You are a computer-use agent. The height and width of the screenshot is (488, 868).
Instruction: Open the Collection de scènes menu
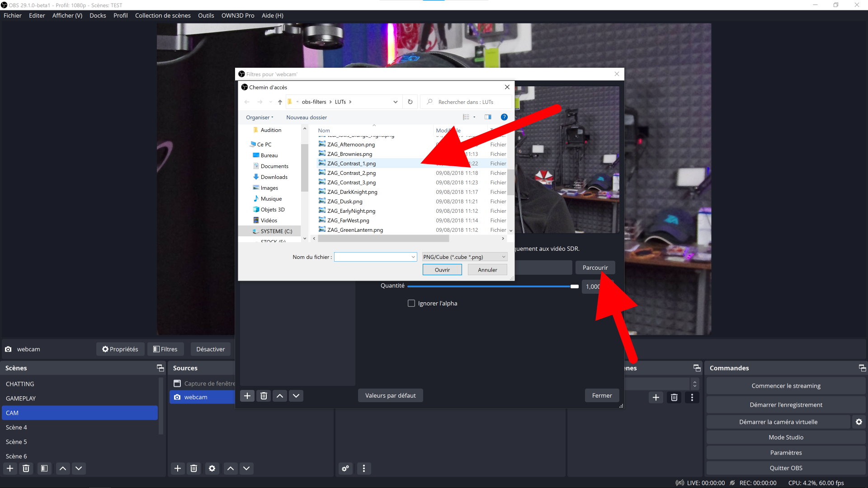coord(163,15)
